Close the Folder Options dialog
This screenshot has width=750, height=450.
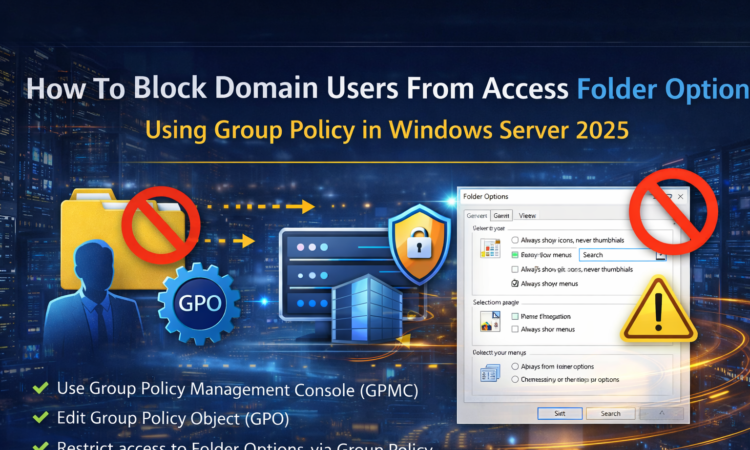pyautogui.click(x=680, y=197)
